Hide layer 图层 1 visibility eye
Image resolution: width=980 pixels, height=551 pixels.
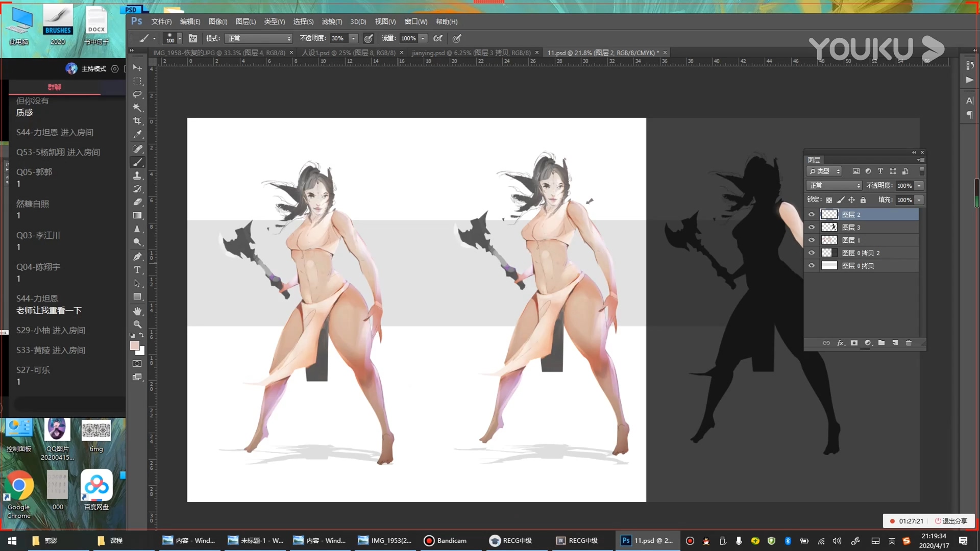pyautogui.click(x=812, y=240)
